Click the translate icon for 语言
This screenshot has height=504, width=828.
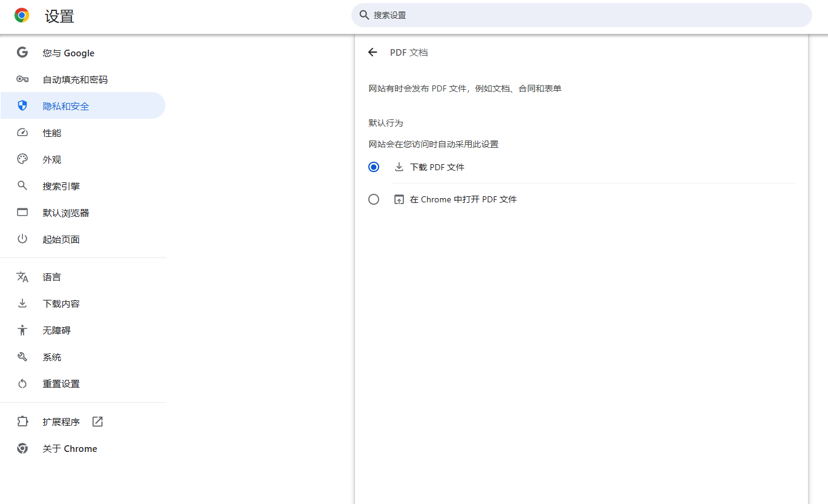[22, 277]
